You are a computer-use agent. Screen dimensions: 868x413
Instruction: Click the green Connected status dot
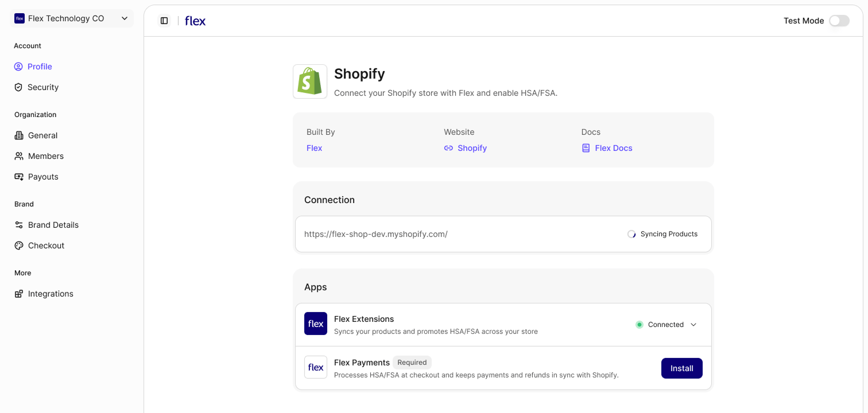pos(640,325)
